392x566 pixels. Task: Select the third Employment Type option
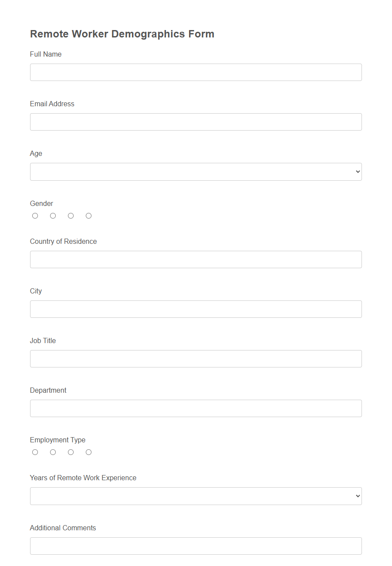pos(71,452)
